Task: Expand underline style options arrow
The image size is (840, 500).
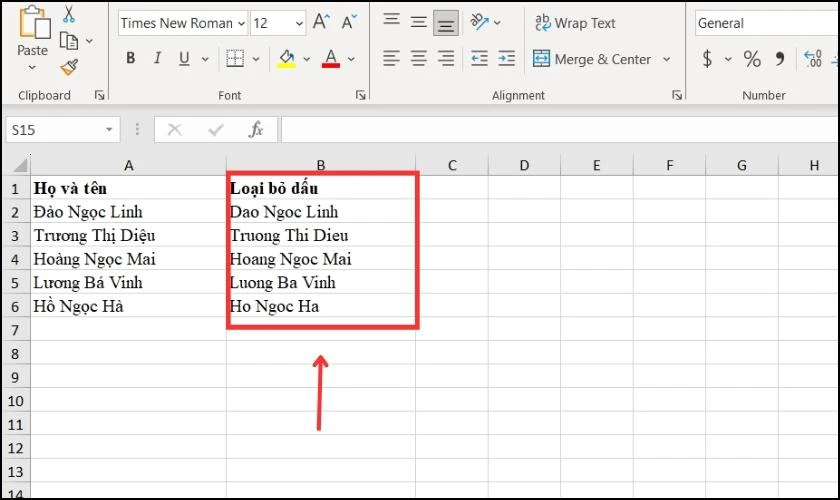Action: tap(205, 59)
